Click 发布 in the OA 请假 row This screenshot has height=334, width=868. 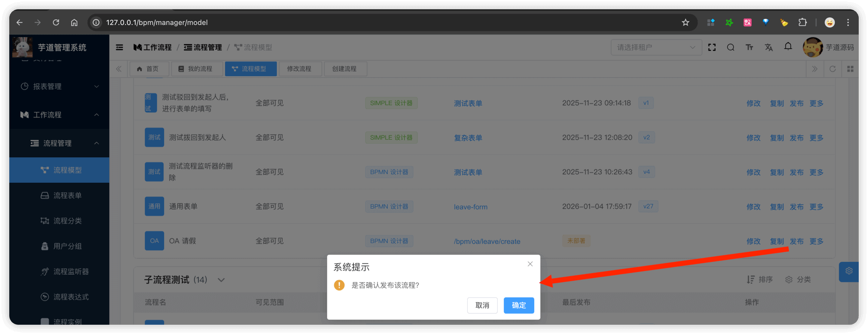pyautogui.click(x=796, y=241)
